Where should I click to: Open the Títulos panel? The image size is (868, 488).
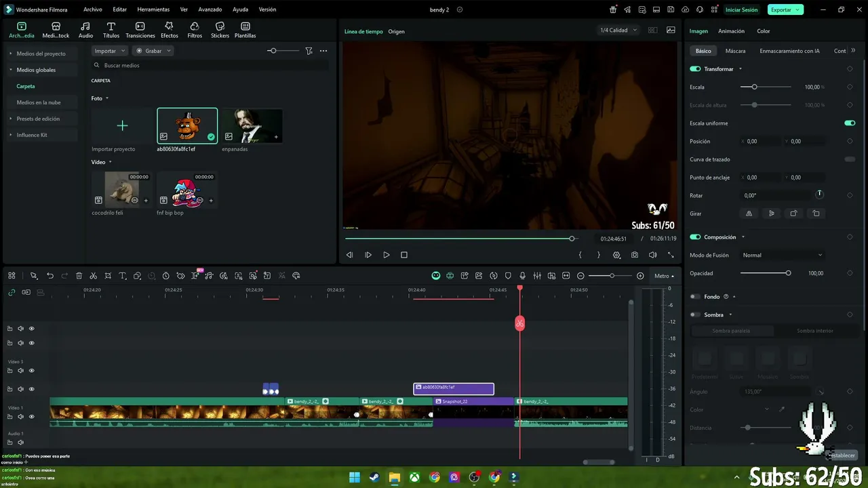tap(111, 30)
